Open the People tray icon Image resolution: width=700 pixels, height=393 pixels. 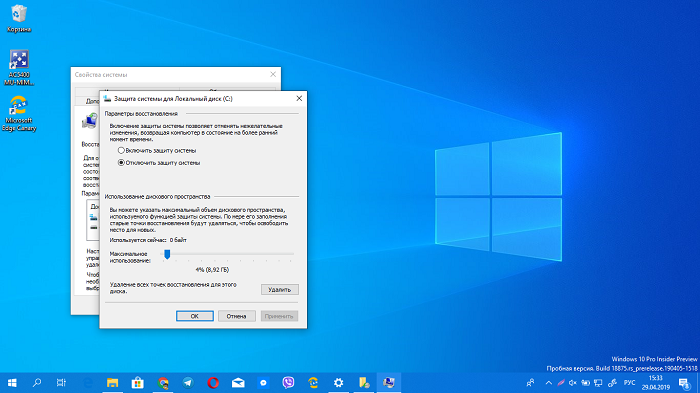coord(530,383)
